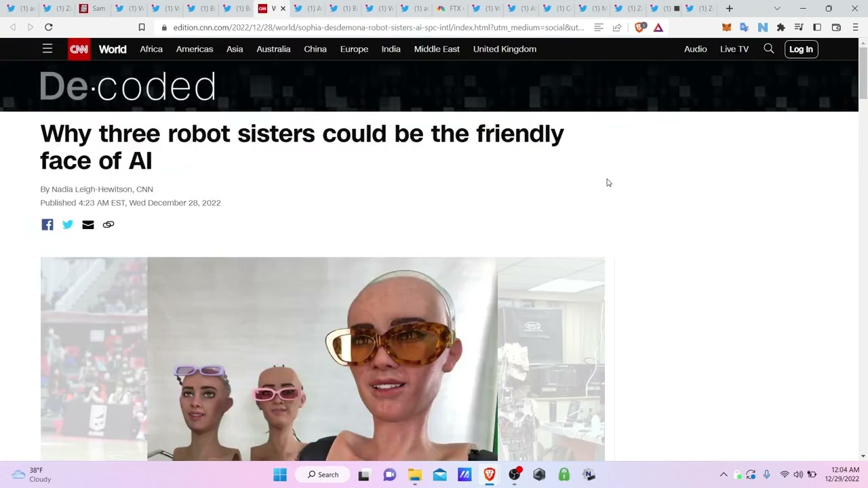The height and width of the screenshot is (488, 868).
Task: Select the World section link
Action: (113, 49)
